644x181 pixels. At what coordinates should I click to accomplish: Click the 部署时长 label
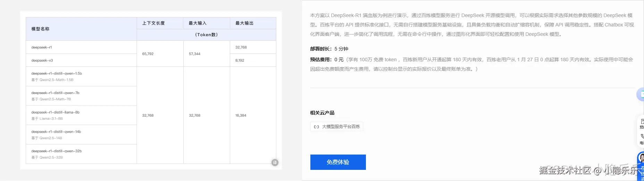point(321,49)
